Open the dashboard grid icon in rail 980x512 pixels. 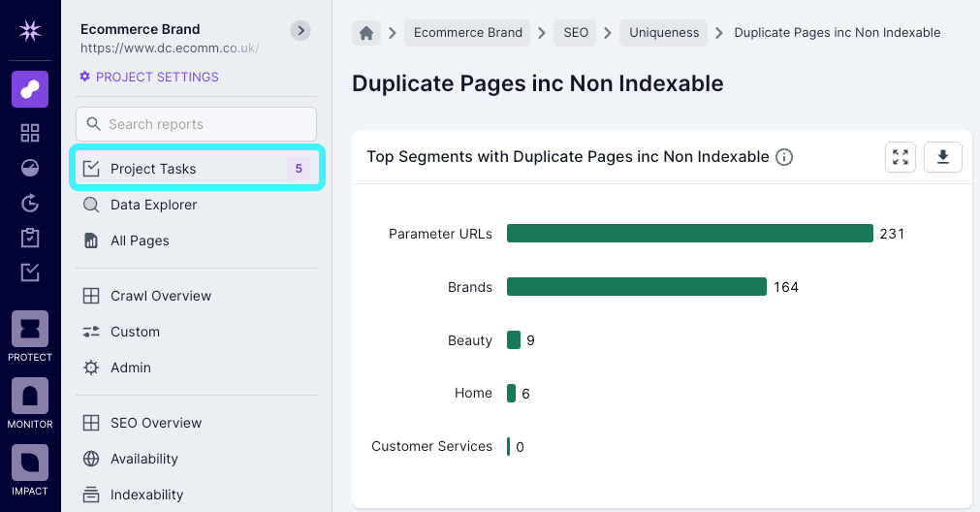(30, 133)
